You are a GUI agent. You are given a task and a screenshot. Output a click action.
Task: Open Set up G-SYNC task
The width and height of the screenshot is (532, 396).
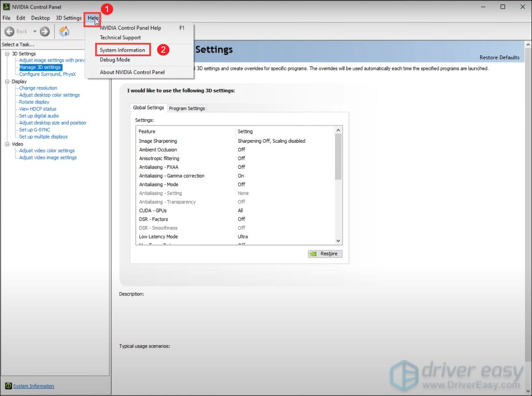(x=34, y=129)
